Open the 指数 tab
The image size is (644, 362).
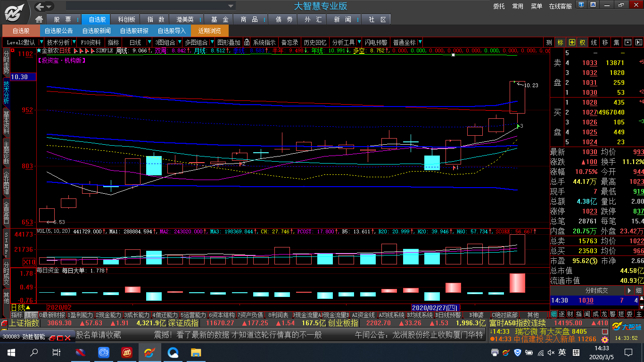tap(156, 19)
